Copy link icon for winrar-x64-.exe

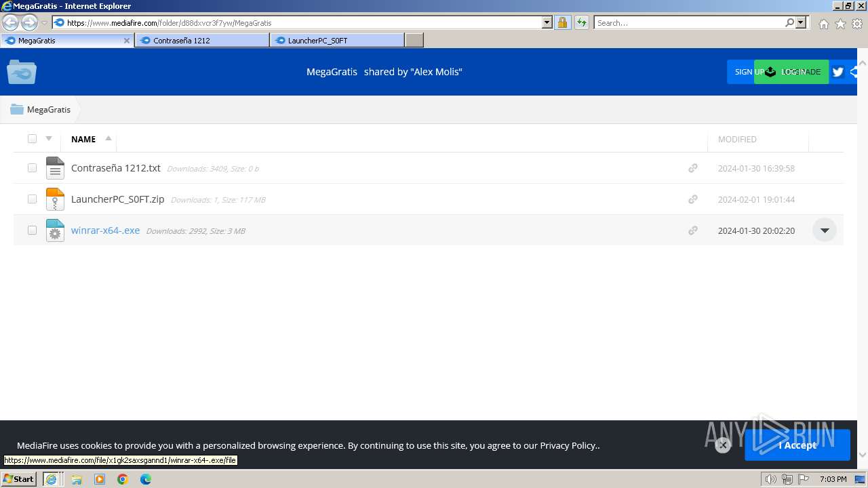click(693, 230)
